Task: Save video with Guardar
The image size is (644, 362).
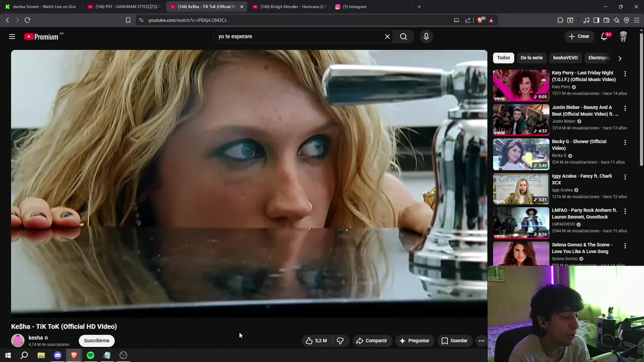Action: (454, 340)
